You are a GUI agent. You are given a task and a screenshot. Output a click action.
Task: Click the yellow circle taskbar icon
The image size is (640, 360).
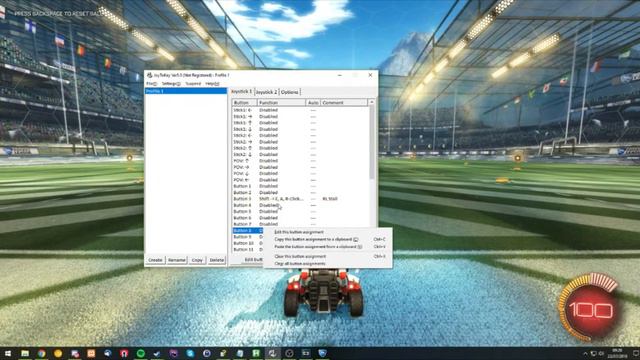click(x=58, y=353)
